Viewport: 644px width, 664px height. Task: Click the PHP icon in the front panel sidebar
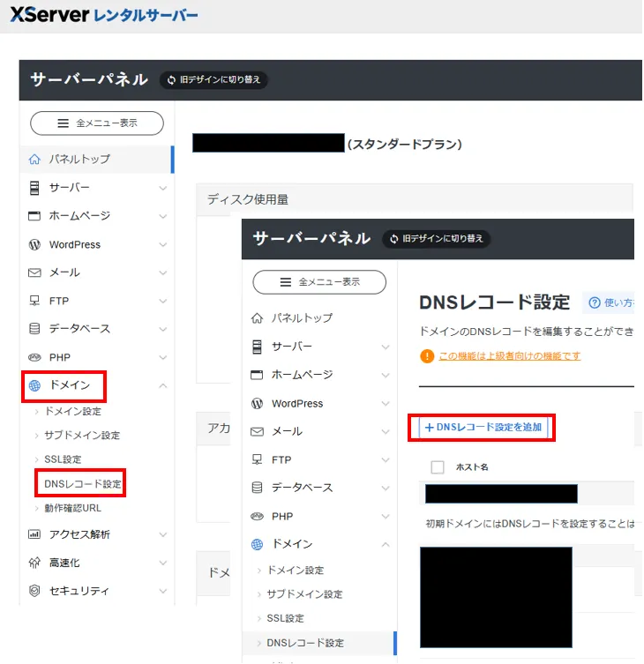point(258,516)
